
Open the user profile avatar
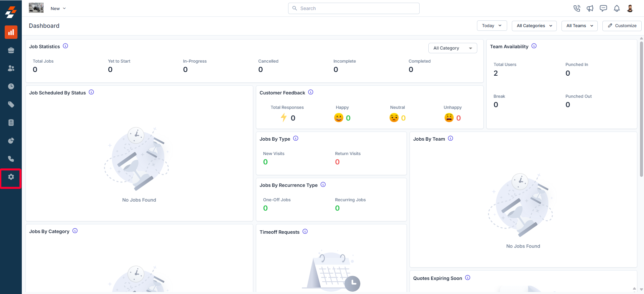point(630,8)
